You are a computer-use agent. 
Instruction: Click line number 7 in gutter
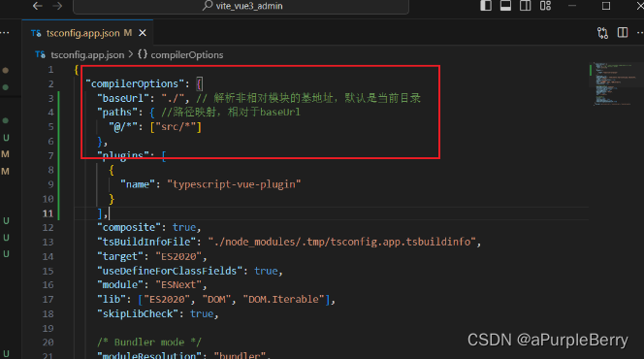click(x=50, y=155)
